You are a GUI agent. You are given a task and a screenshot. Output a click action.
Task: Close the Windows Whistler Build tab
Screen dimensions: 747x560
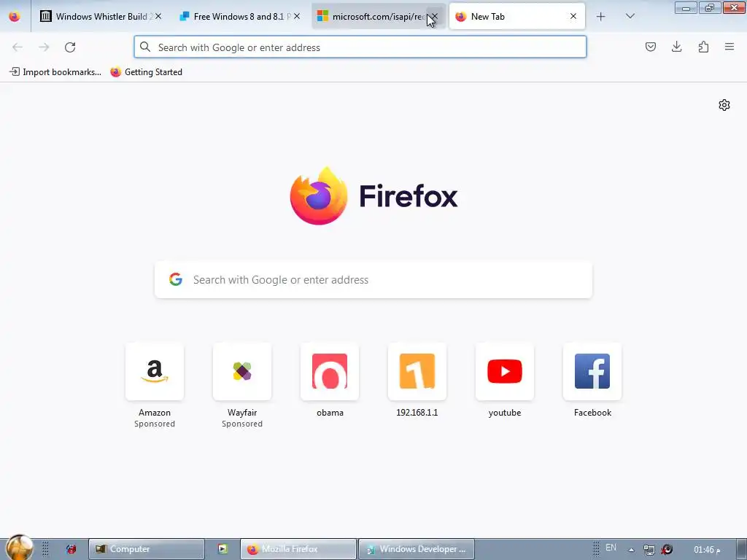pos(158,16)
